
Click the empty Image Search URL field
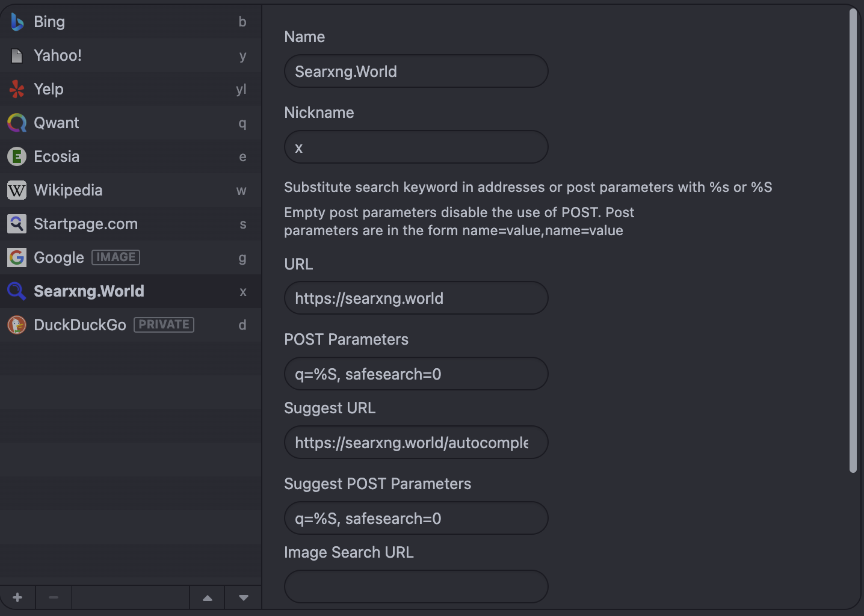point(416,587)
